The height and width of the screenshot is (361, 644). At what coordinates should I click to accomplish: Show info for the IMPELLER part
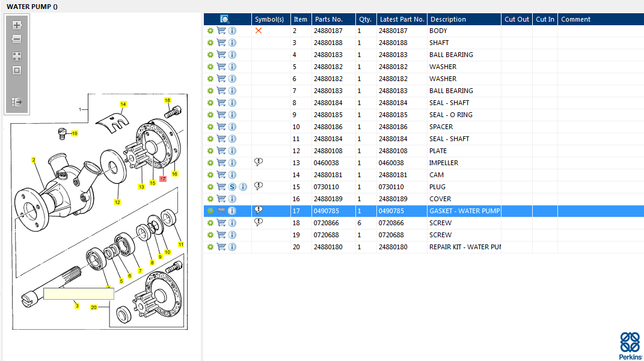(x=232, y=163)
